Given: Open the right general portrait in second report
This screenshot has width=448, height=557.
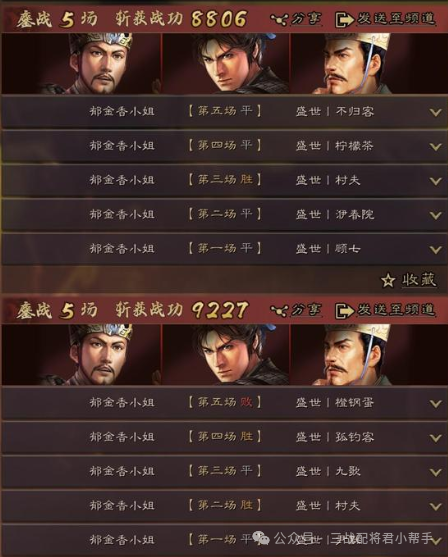Looking at the screenshot, I should 369,355.
